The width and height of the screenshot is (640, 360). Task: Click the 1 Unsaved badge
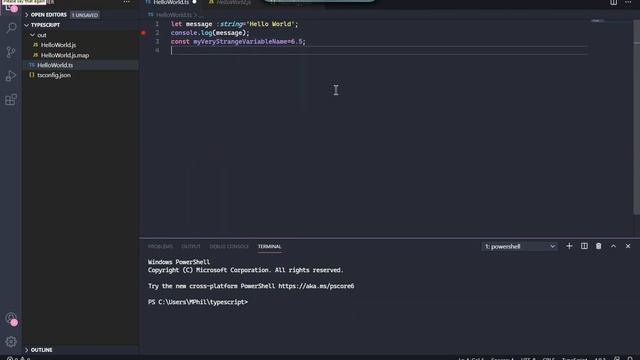(85, 15)
